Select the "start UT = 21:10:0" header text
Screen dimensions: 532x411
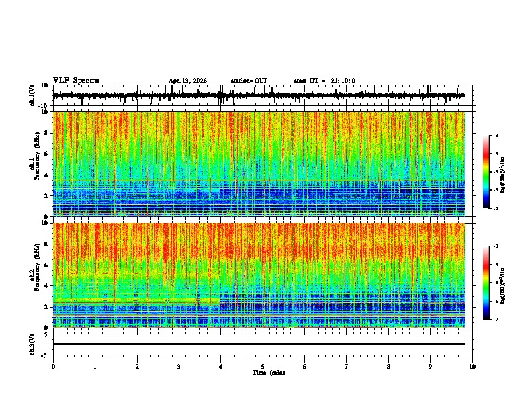click(x=324, y=81)
